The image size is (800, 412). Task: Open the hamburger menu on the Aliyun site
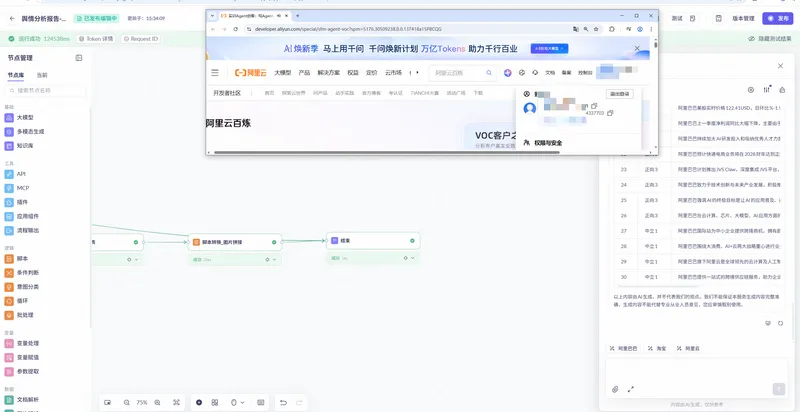[x=215, y=73]
